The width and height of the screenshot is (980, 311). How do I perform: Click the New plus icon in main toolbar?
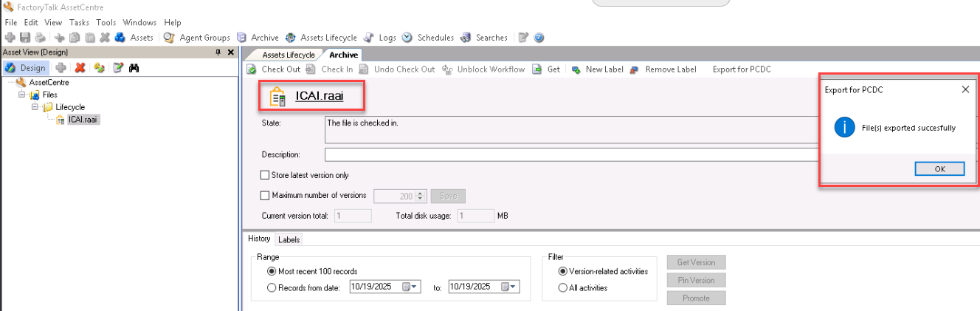tap(10, 38)
